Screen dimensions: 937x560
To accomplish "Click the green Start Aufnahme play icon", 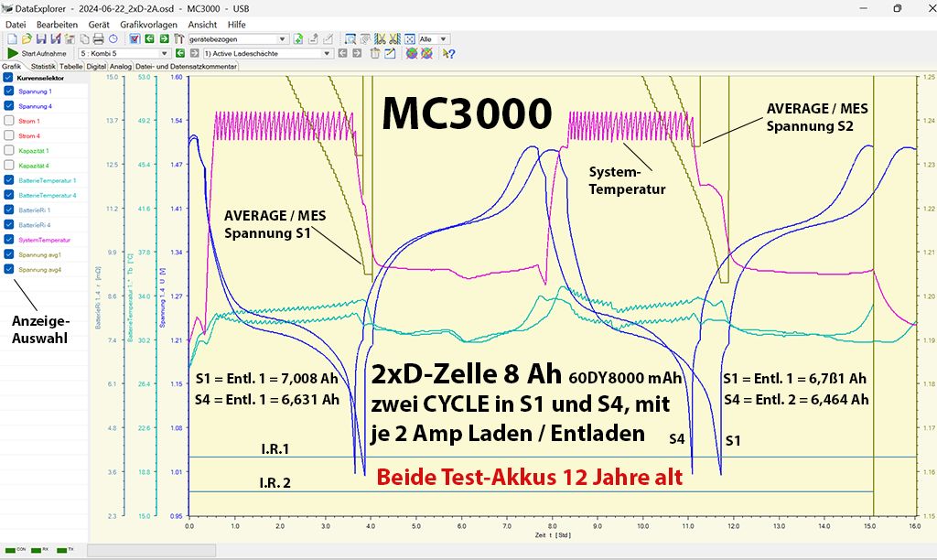I will pyautogui.click(x=12, y=53).
